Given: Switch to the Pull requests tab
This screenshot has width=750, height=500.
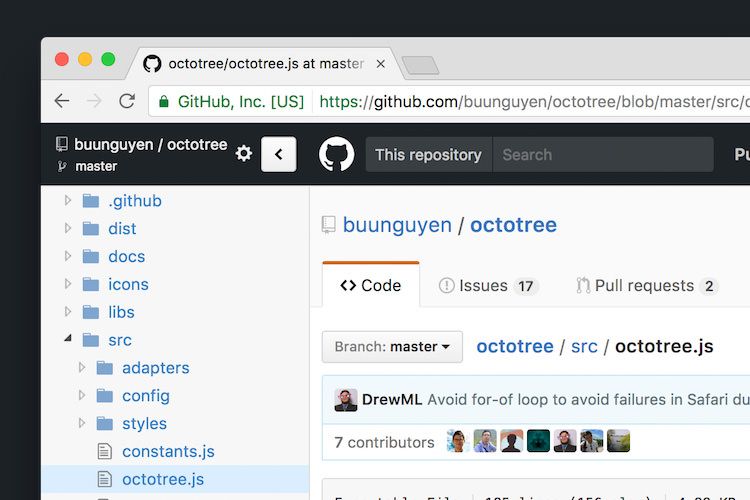Looking at the screenshot, I should pyautogui.click(x=647, y=286).
